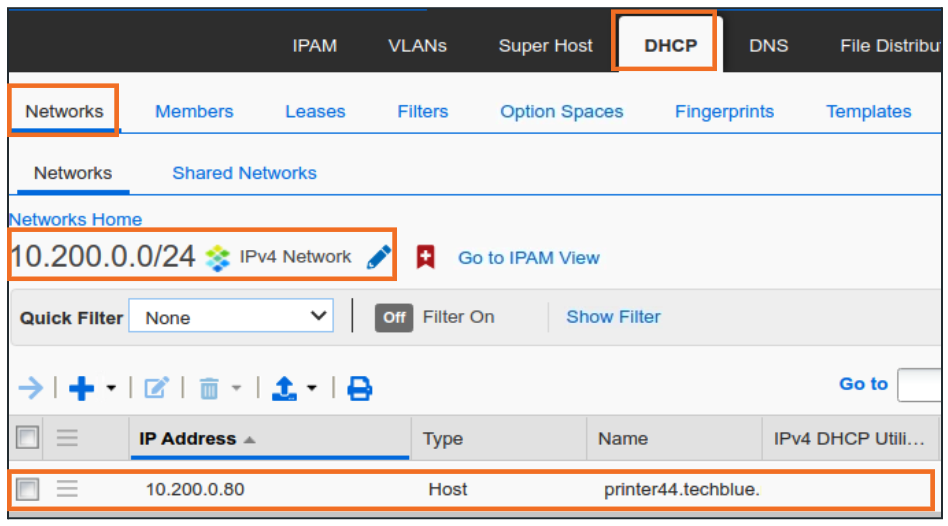Click the blue plus Add icon
948x526 pixels.
(x=81, y=388)
